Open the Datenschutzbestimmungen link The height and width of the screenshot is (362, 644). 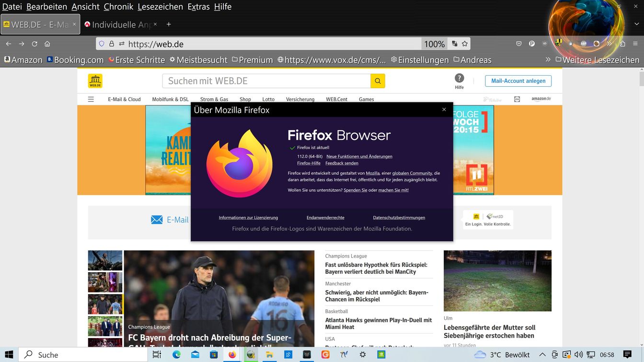[x=399, y=217]
